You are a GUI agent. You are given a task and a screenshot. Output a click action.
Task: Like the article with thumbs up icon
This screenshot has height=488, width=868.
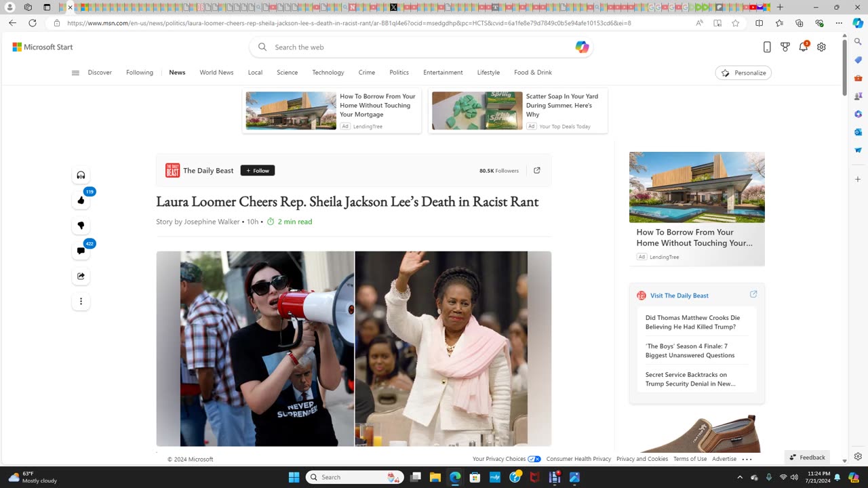(81, 200)
